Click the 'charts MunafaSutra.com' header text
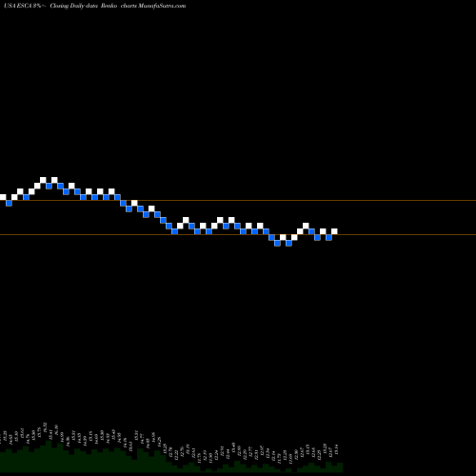This screenshot has height=476, width=476. (x=153, y=6)
